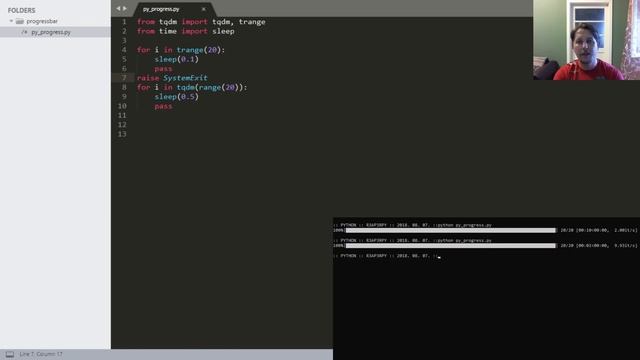This screenshot has width=640, height=360.
Task: Click the FOLDERS sidebar heading
Action: pyautogui.click(x=21, y=10)
